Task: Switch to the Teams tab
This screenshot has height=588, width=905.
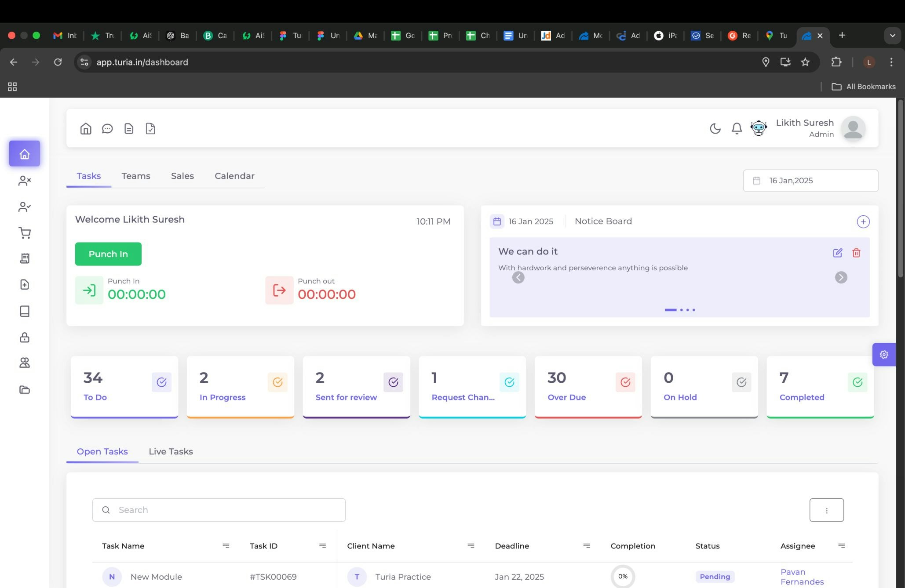Action: pos(136,176)
